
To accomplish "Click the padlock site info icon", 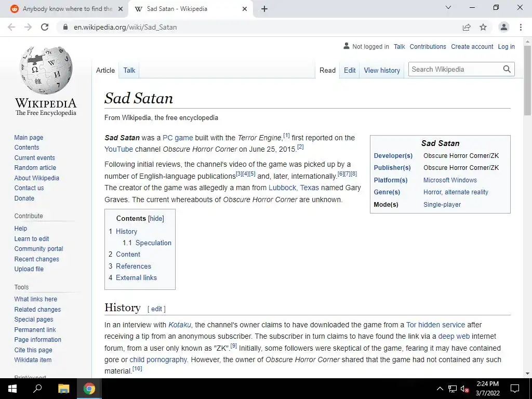I will (x=65, y=27).
